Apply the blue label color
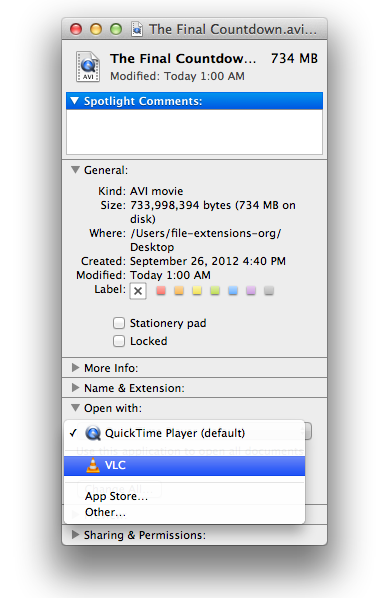 coord(233,291)
